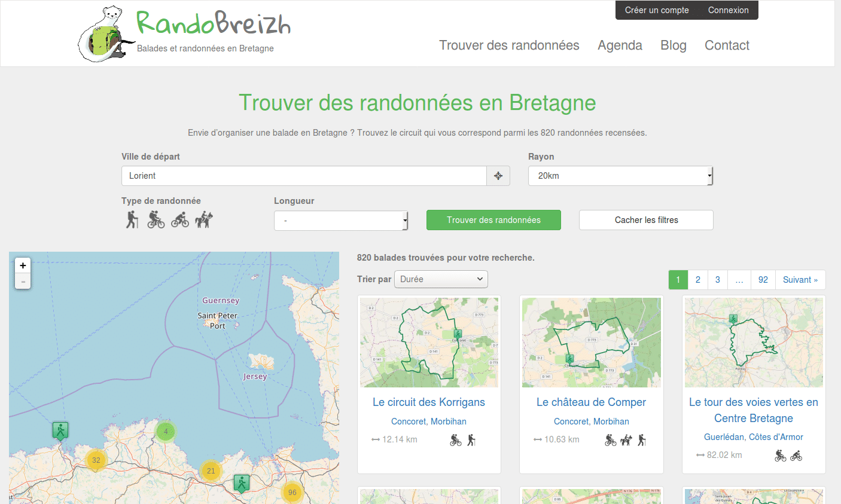Image resolution: width=841 pixels, height=504 pixels.
Task: Open the Blog menu item
Action: click(x=673, y=45)
